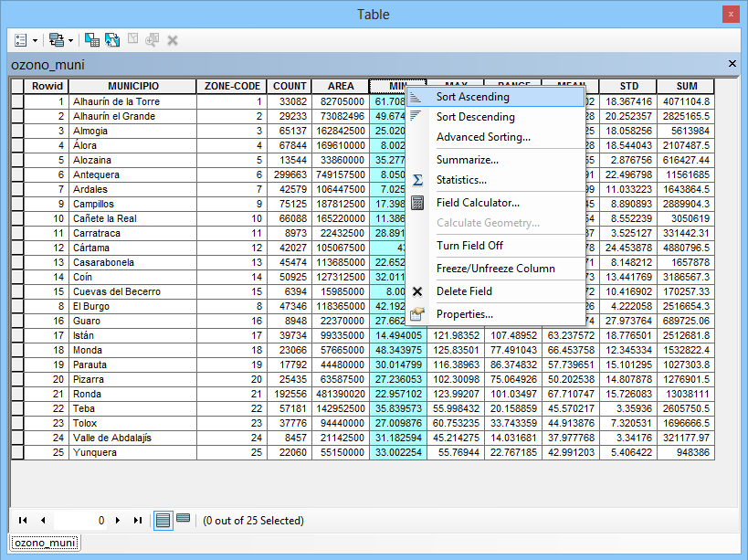Toggle Show all records view
748x560 pixels.
(163, 520)
